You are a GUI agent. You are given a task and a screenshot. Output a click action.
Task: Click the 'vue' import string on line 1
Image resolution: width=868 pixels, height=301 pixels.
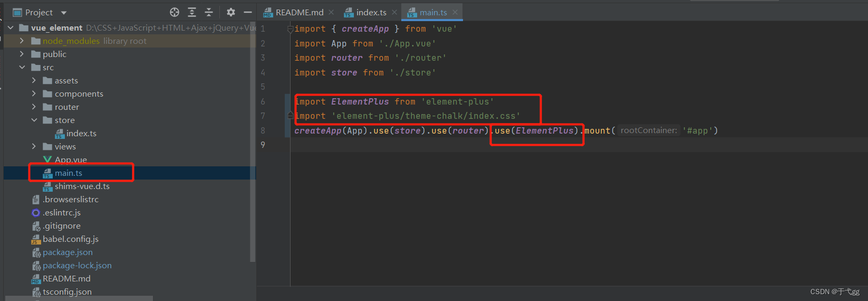pos(444,29)
